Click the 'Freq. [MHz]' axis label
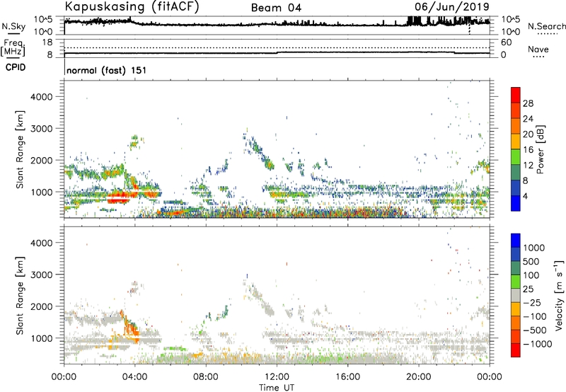The image size is (566, 392). [13, 48]
